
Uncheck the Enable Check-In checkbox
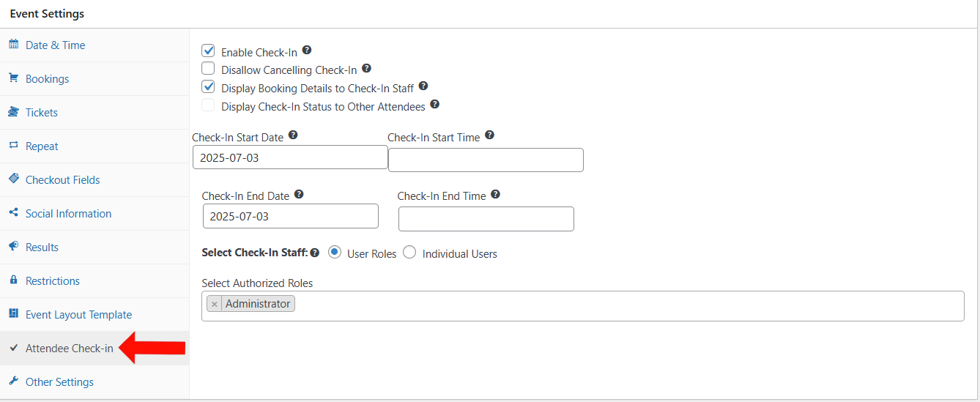tap(208, 51)
